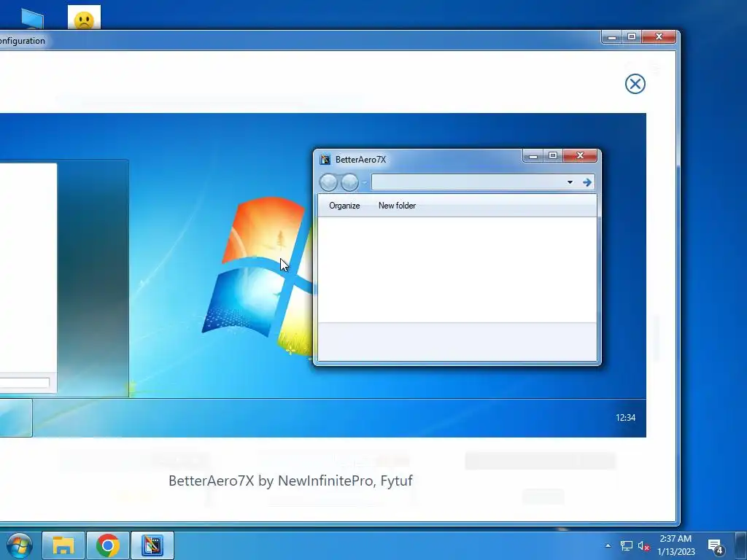Close the preview overlay with circled X
The height and width of the screenshot is (560, 747).
click(x=635, y=84)
